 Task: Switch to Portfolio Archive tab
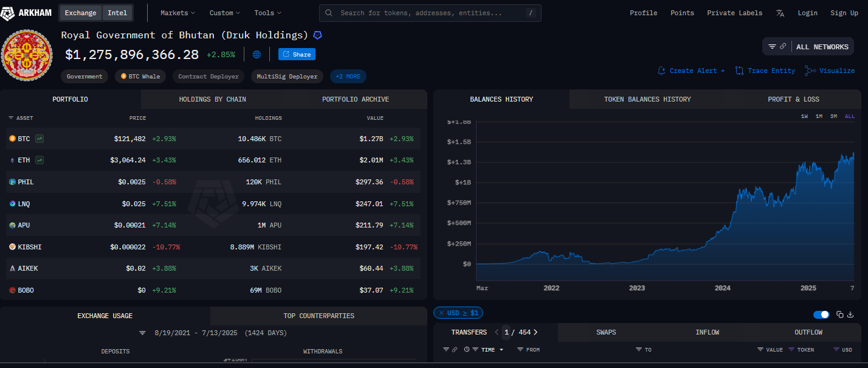click(356, 99)
